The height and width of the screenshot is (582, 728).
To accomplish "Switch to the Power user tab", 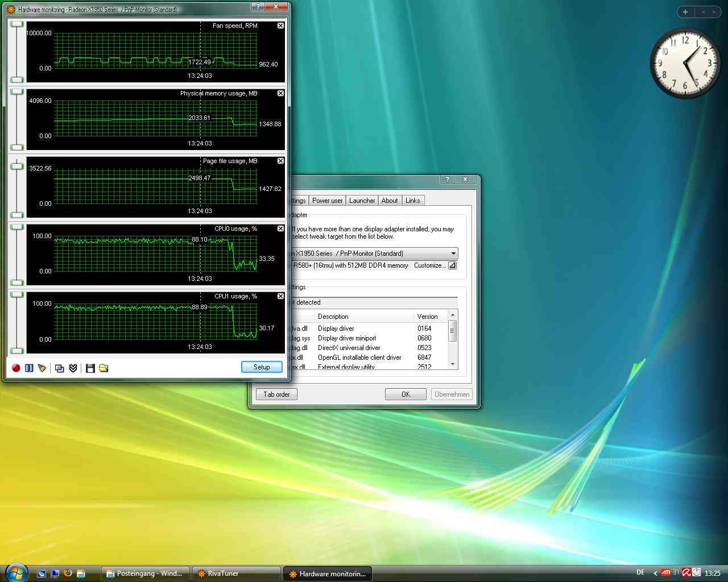I will tap(327, 201).
